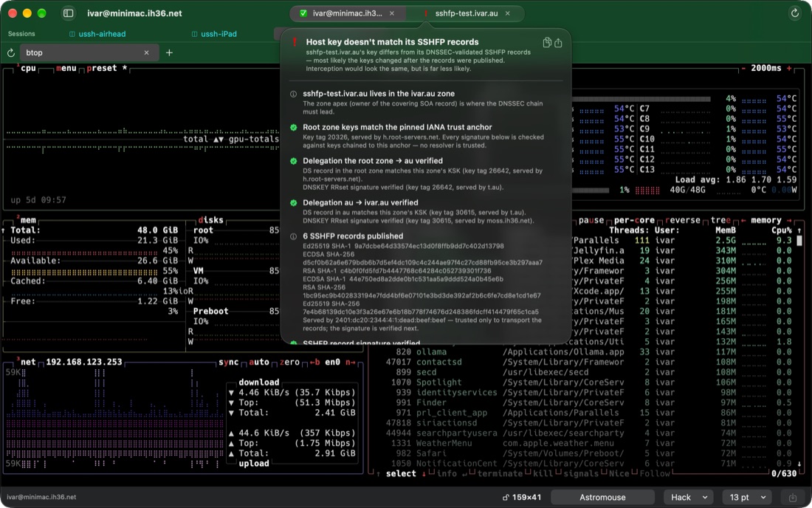Image resolution: width=812 pixels, height=508 pixels.
Task: Toggle the sidebar panel icon
Action: tap(69, 13)
